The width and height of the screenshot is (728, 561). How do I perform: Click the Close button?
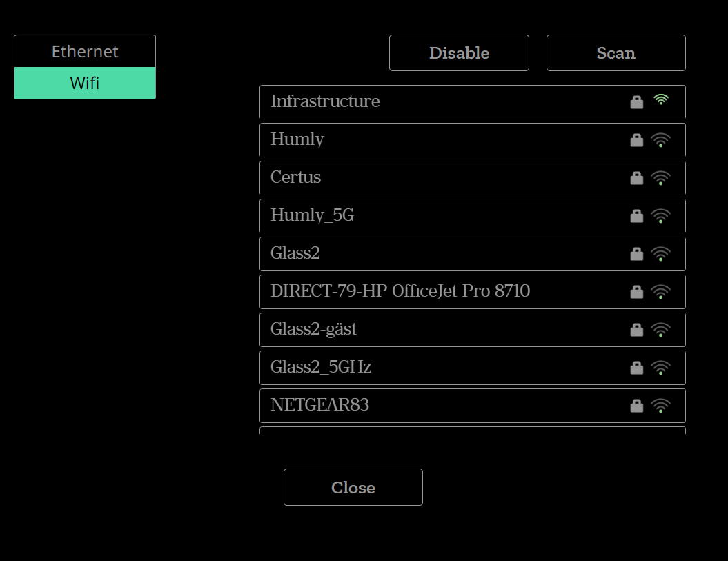point(353,487)
